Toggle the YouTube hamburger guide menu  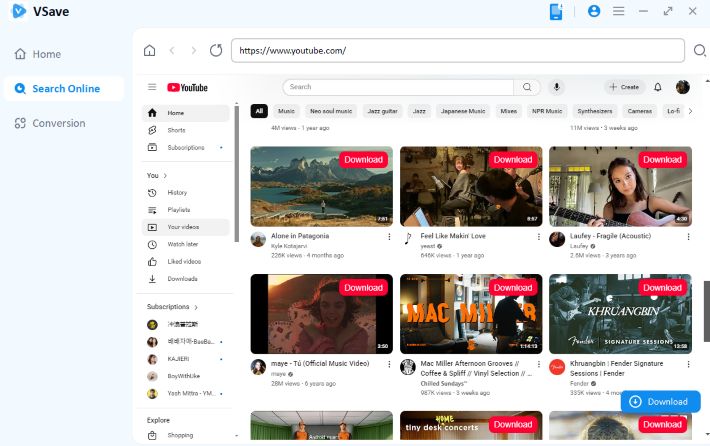point(152,87)
